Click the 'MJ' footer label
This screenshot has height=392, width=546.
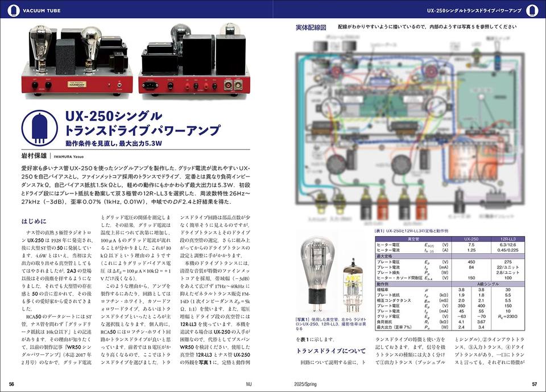pyautogui.click(x=249, y=384)
